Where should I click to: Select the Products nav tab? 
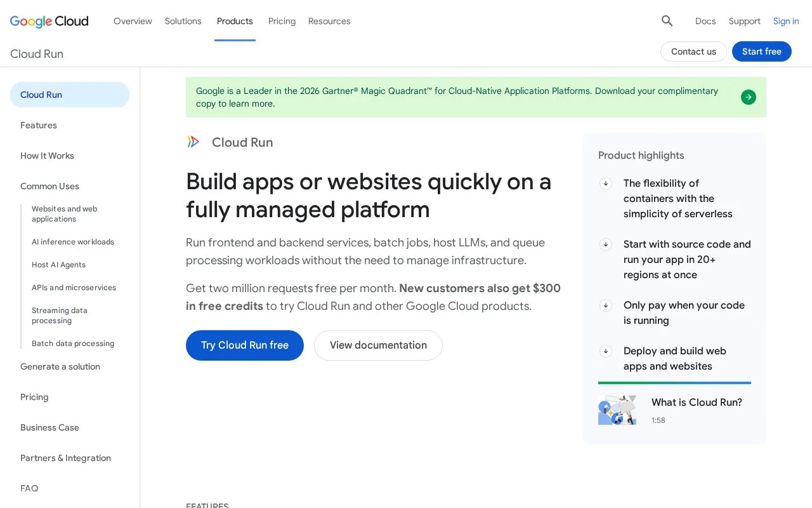tap(235, 21)
